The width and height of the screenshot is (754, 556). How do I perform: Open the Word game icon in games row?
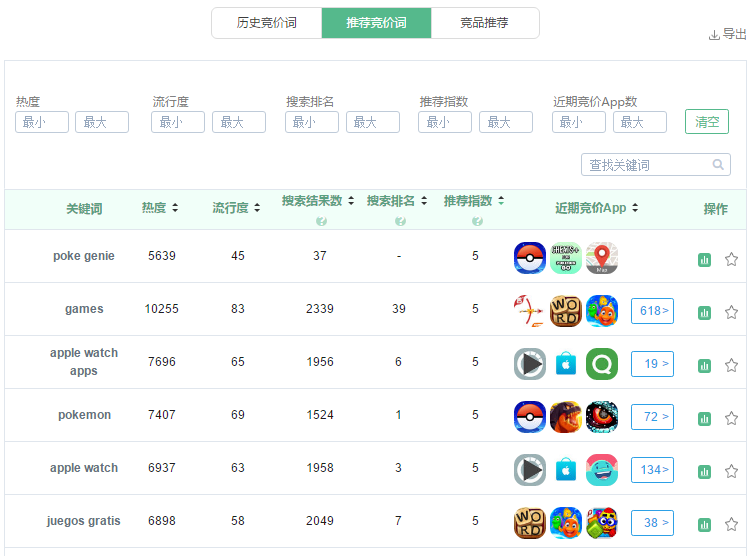click(566, 311)
